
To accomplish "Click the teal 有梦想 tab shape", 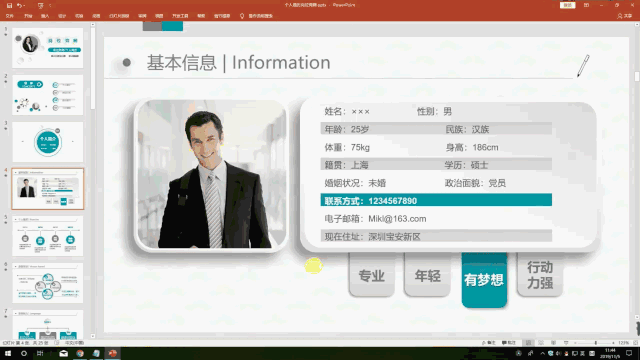I will coord(484,280).
